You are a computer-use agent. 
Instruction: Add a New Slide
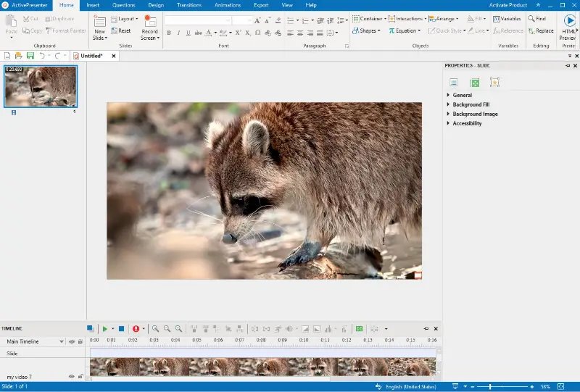tap(100, 28)
